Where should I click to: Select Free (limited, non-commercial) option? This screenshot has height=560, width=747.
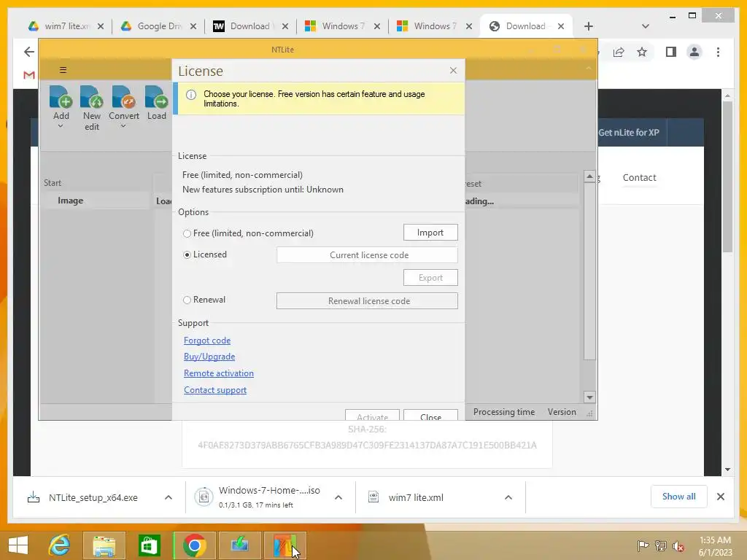pyautogui.click(x=187, y=233)
